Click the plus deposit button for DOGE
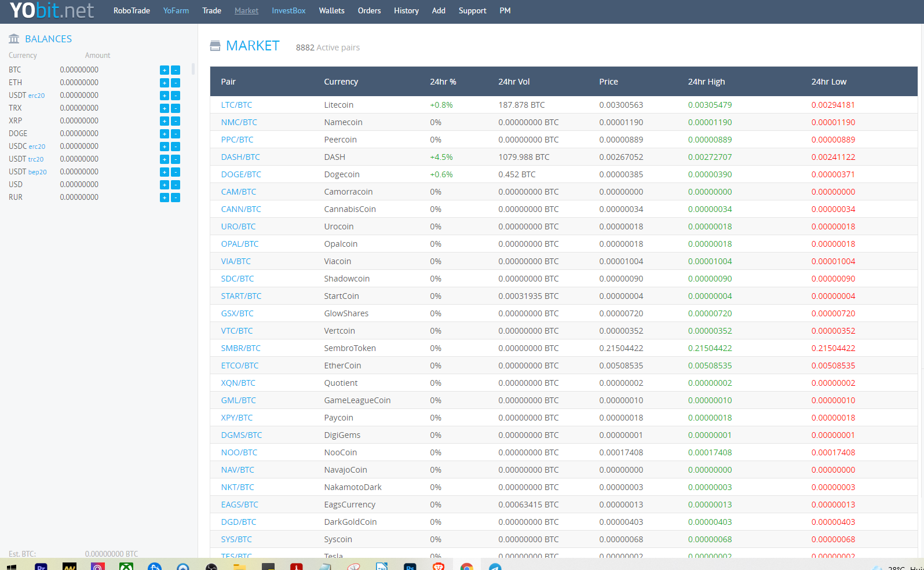 (x=165, y=134)
